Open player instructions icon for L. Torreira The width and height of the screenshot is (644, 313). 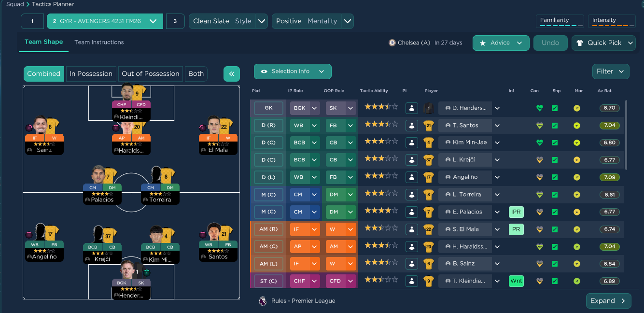412,195
